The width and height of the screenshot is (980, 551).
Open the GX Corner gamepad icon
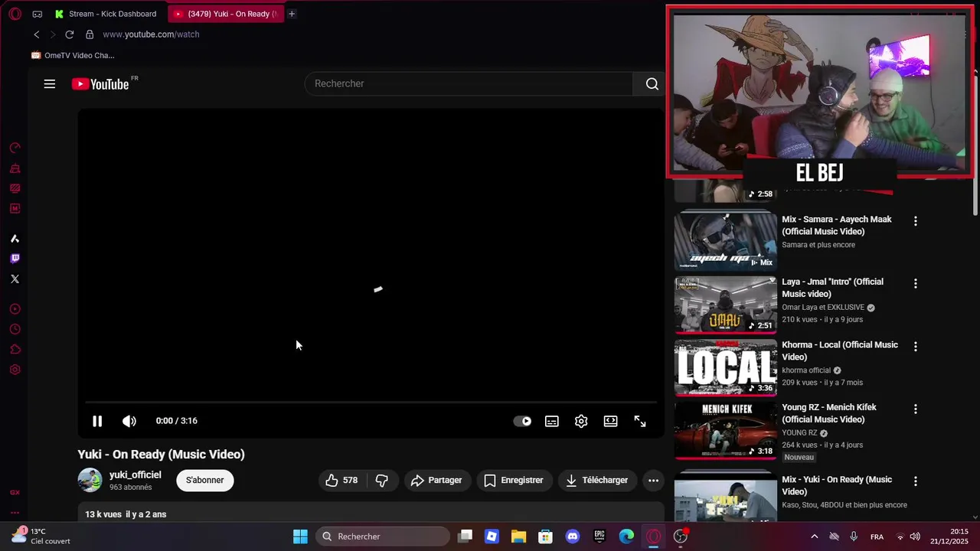point(38,14)
